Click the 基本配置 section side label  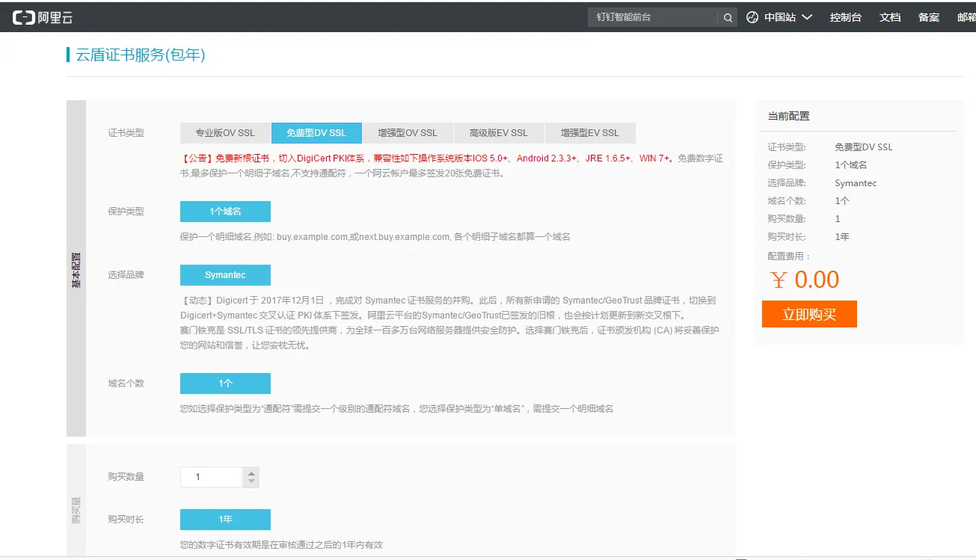(x=76, y=271)
